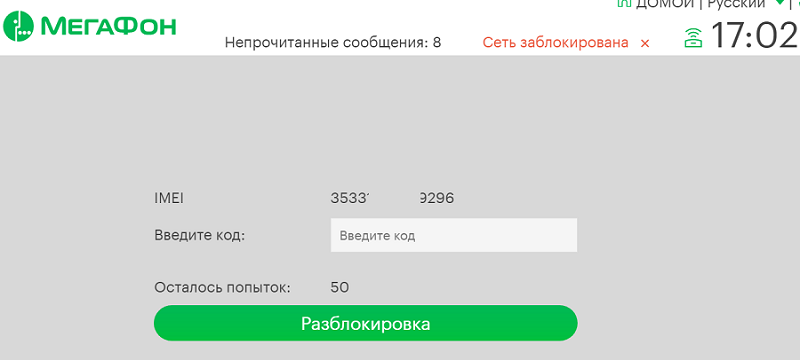
Task: Open the ДОМОЙ home link
Action: [x=665, y=3]
